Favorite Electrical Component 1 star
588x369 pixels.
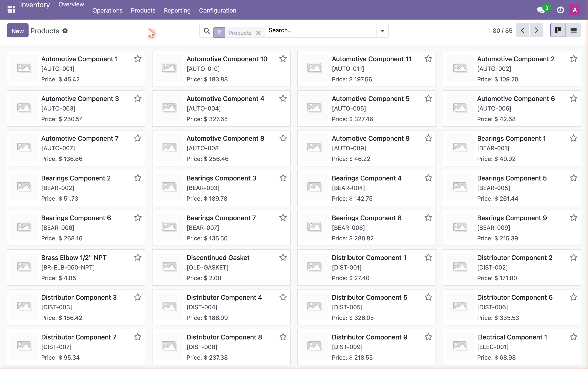[x=573, y=337]
